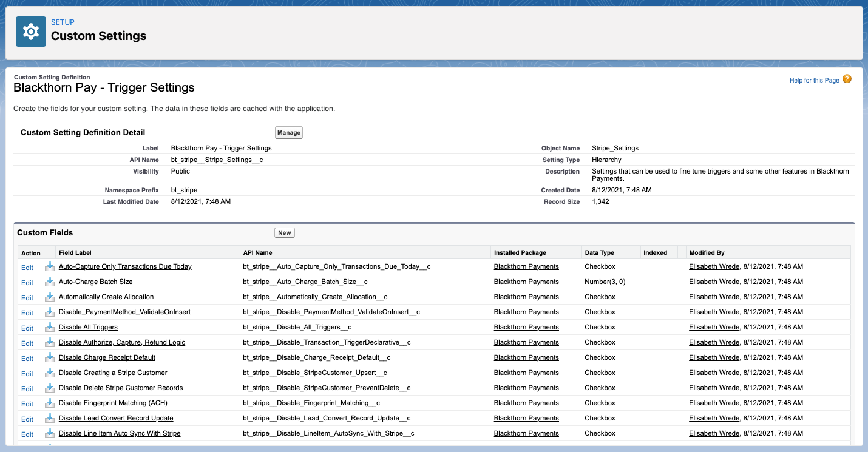Open Disable Lead Convert Record Update label
Screen dimensions: 868x452
tap(116, 418)
